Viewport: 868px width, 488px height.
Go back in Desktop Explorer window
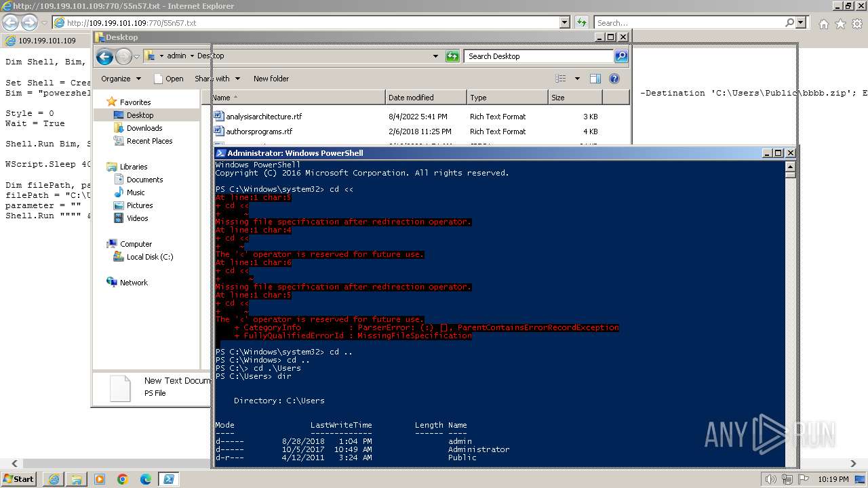point(104,57)
